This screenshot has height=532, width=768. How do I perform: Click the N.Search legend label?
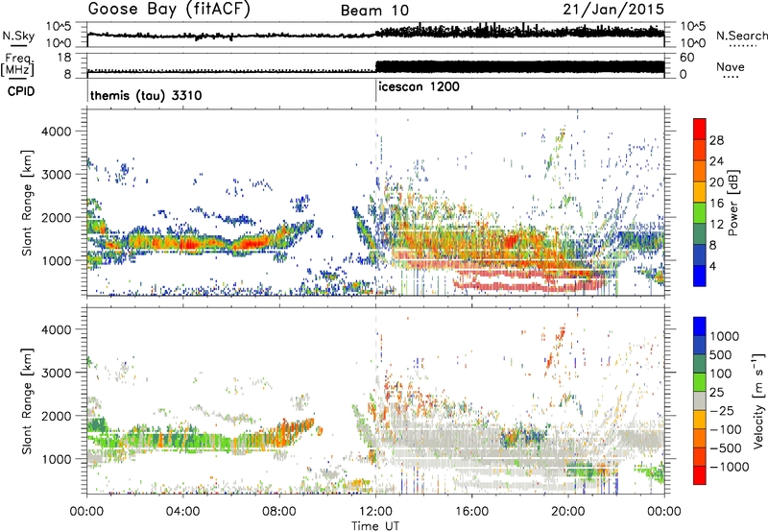click(x=741, y=36)
